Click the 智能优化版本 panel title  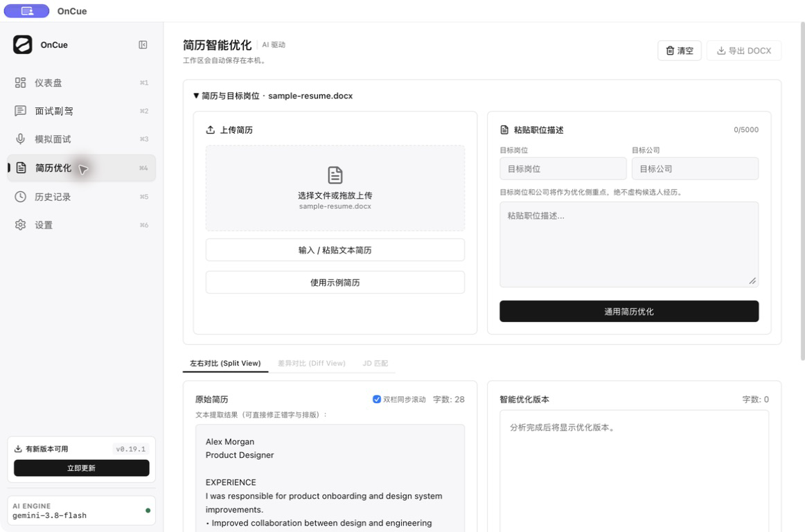524,399
